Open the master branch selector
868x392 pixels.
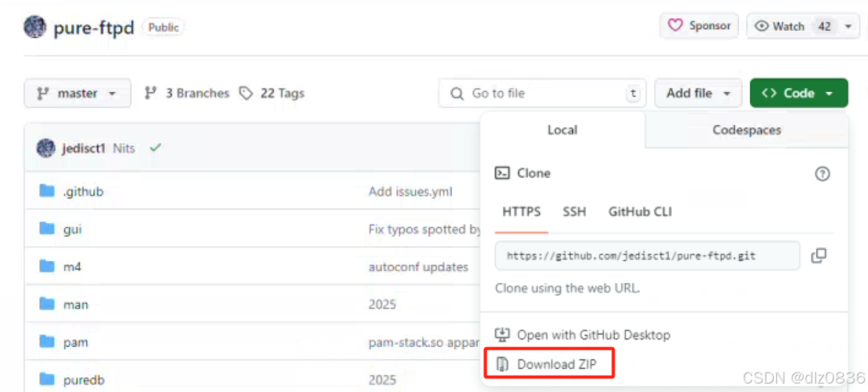pyautogui.click(x=77, y=93)
